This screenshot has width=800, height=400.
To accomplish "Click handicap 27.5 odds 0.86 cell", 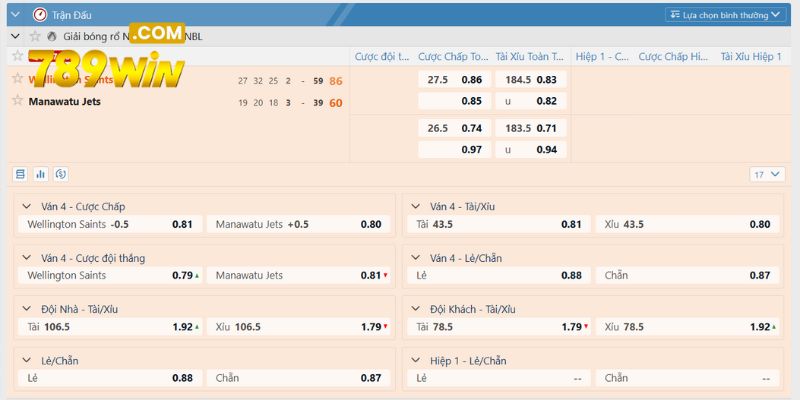I will [454, 79].
